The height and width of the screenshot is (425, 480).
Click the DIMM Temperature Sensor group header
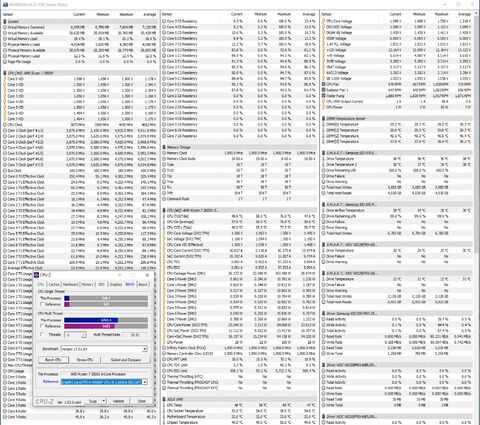pos(397,119)
